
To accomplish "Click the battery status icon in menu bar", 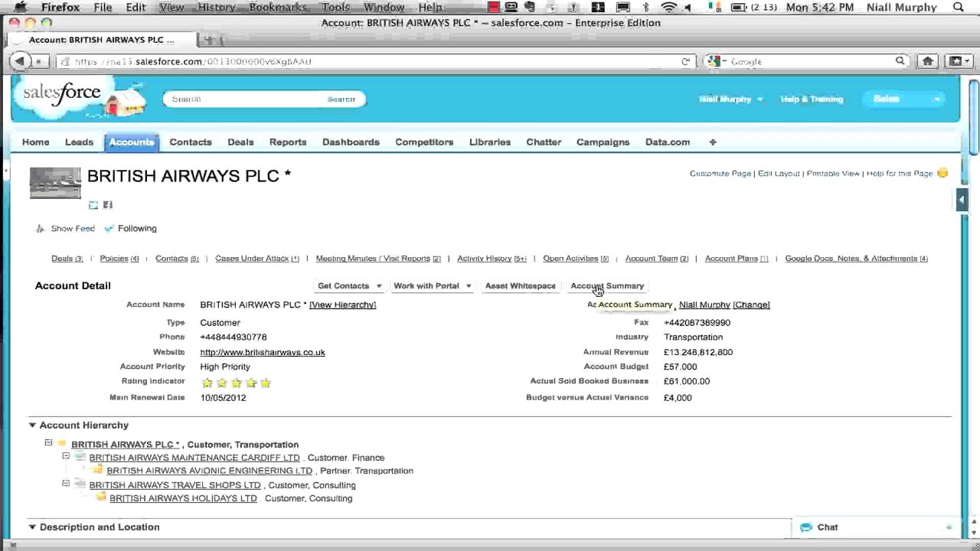I will (x=738, y=8).
